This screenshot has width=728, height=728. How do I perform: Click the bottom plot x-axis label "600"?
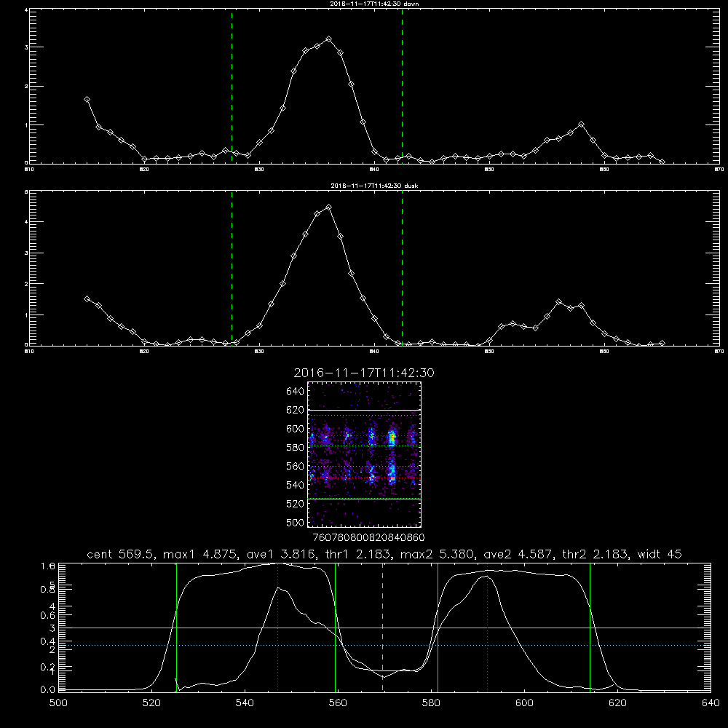point(524,703)
